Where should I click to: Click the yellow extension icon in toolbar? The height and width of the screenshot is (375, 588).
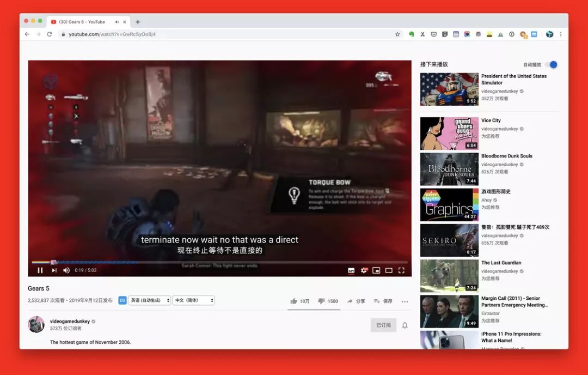[489, 34]
